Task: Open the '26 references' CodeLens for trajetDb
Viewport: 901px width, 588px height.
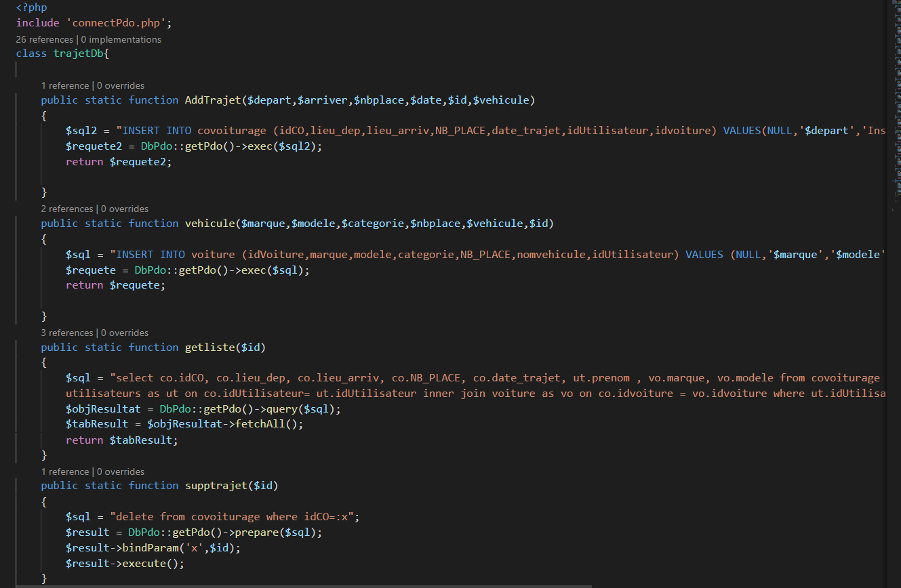Action: [45, 39]
